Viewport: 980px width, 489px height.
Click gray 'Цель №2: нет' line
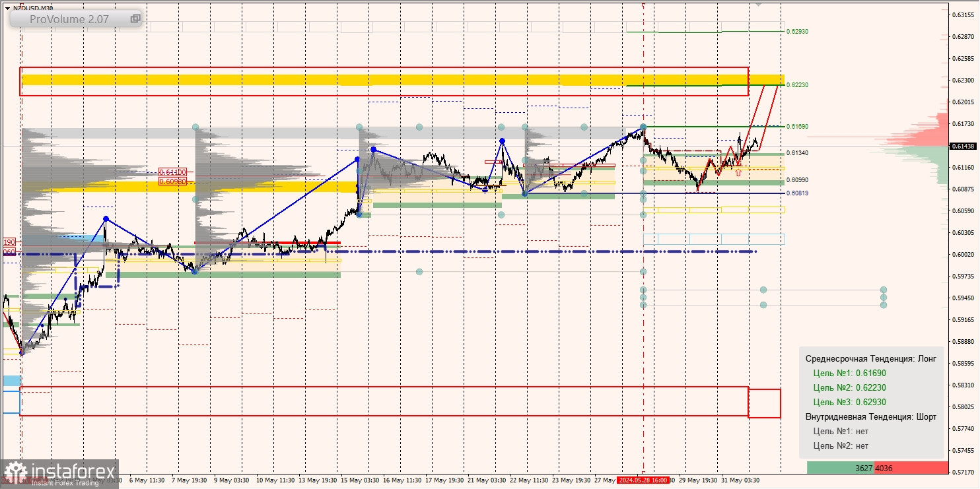coord(841,445)
